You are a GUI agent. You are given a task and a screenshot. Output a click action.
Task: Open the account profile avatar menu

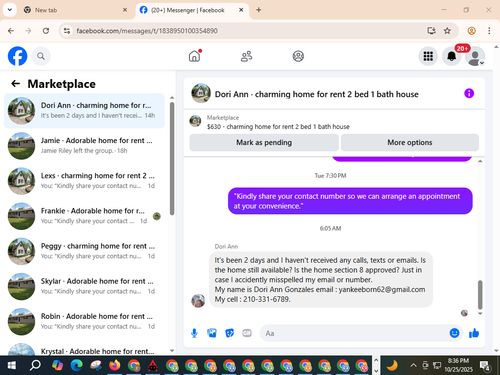[475, 56]
